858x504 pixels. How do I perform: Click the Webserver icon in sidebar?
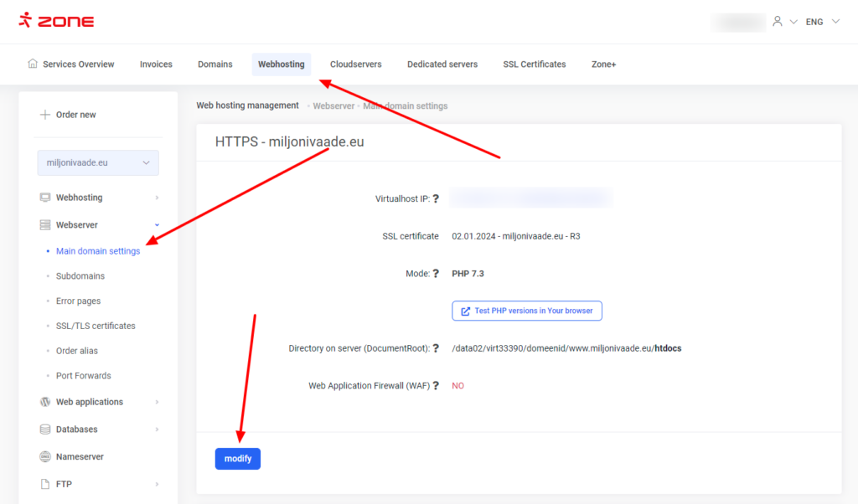coord(45,225)
